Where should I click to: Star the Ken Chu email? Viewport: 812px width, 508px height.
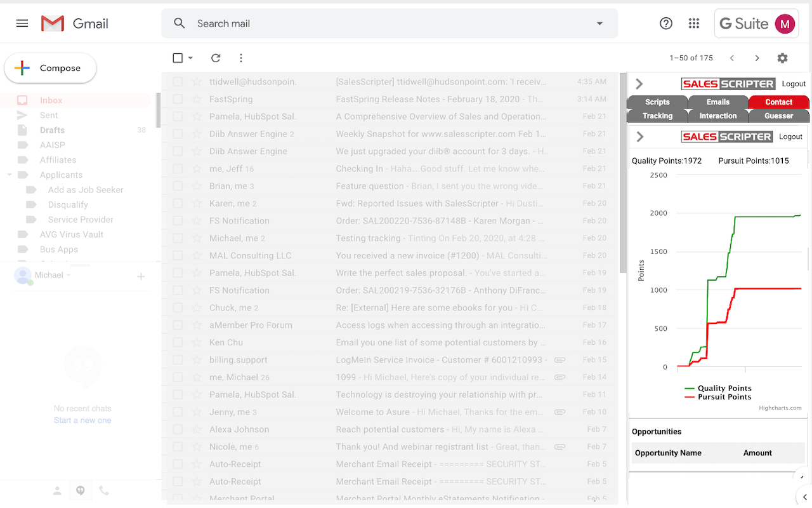click(197, 342)
